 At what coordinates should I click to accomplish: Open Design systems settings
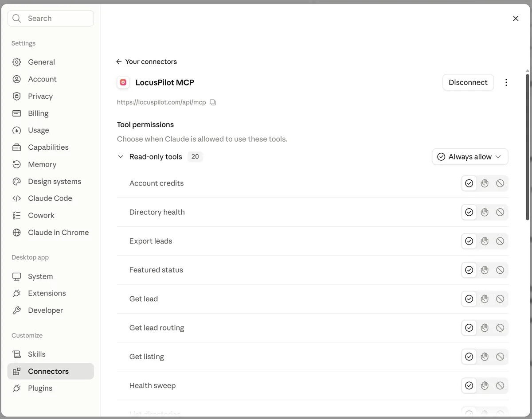pyautogui.click(x=51, y=181)
